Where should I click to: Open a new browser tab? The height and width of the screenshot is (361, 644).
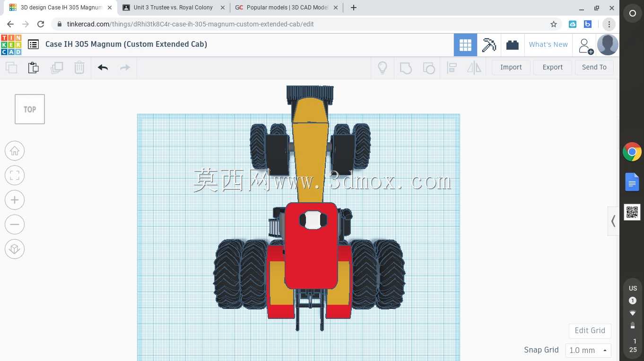pyautogui.click(x=354, y=8)
